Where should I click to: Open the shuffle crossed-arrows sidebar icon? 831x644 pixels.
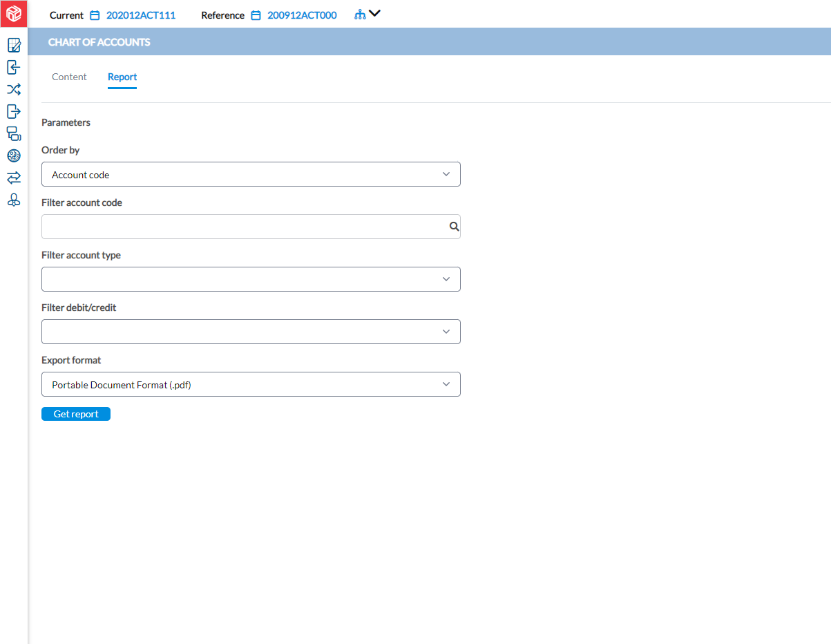click(x=14, y=89)
